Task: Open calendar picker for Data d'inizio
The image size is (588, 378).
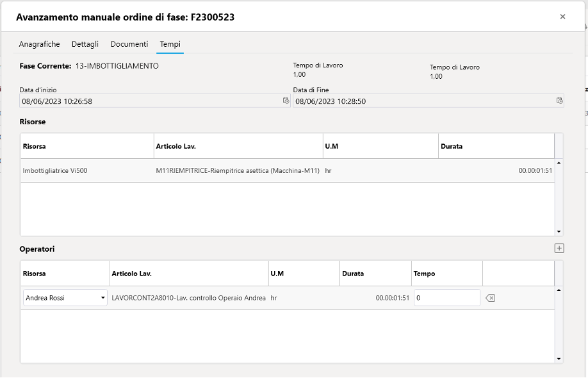Action: click(x=286, y=101)
